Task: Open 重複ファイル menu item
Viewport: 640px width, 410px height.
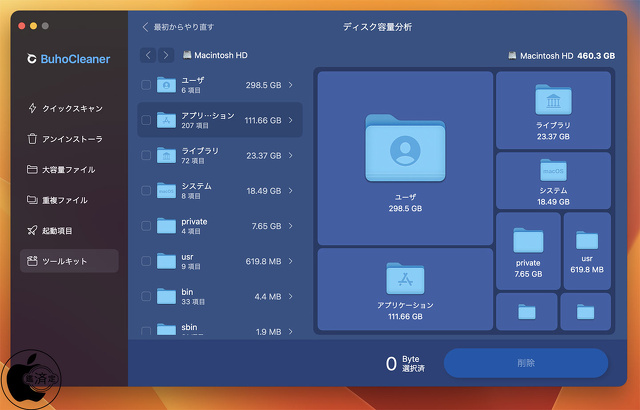Action: [x=69, y=200]
